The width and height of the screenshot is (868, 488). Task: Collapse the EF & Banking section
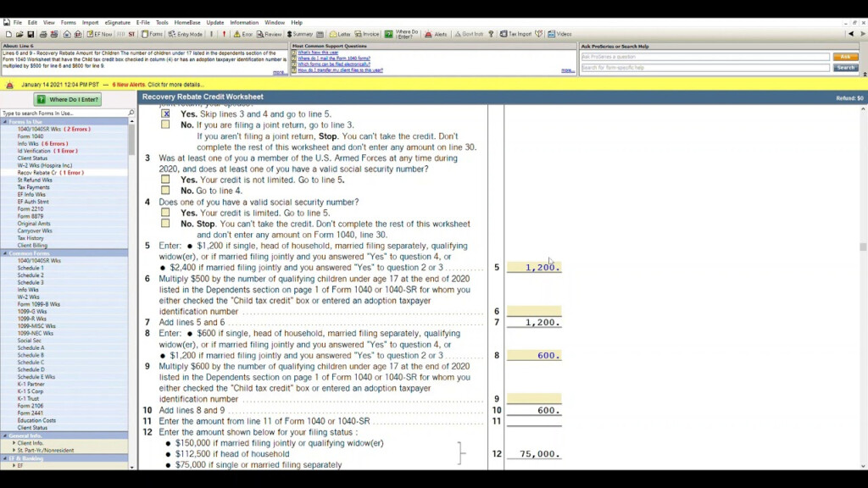(x=5, y=458)
